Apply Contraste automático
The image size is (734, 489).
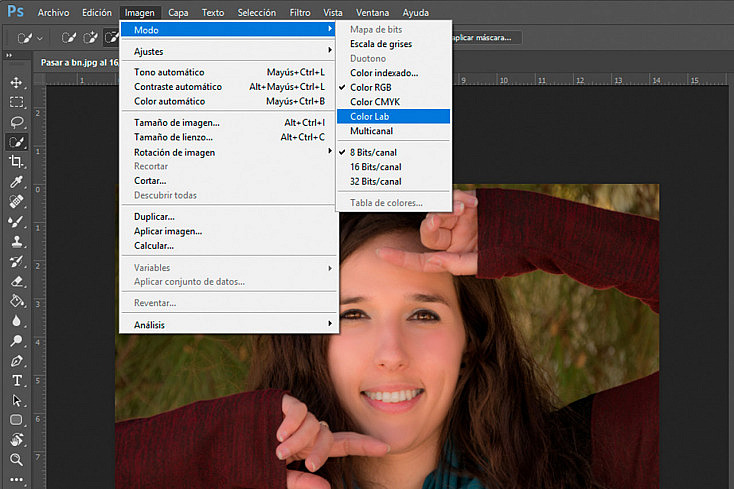[228, 87]
